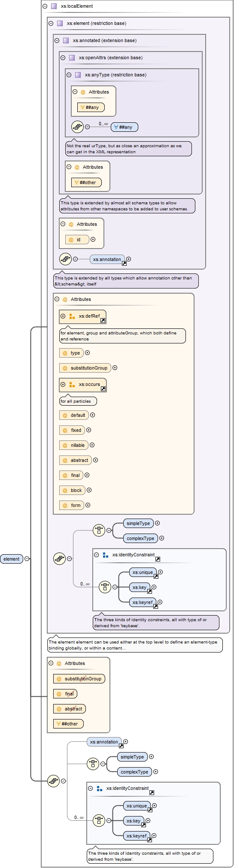Select the crossed-out abstract attribute
Image resolution: width=234 pixels, height=868 pixels.
click(70, 709)
